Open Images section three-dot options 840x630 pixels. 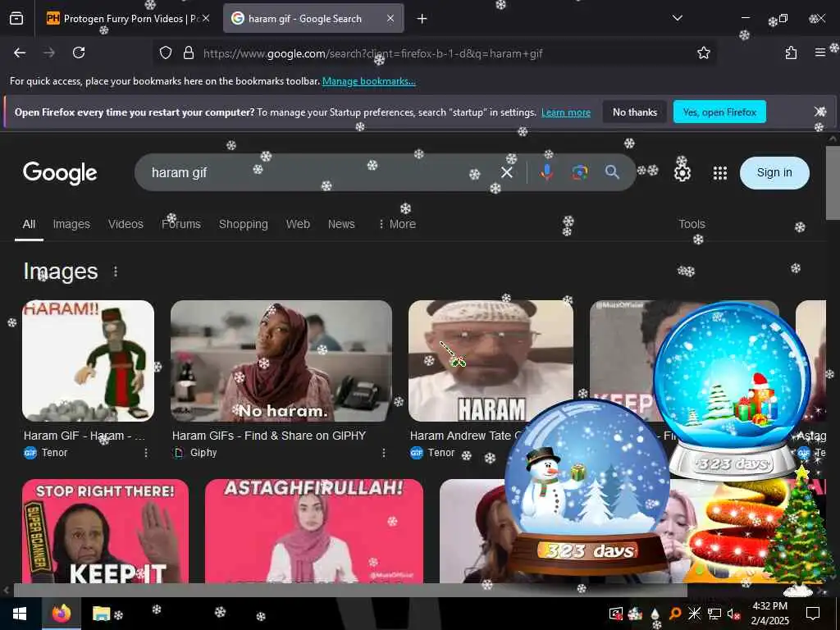pos(116,272)
